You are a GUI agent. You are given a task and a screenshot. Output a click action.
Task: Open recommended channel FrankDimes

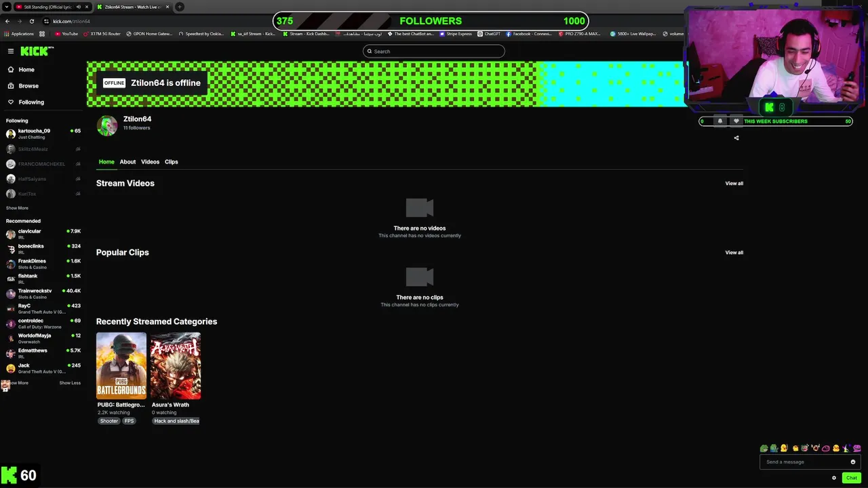tap(43, 264)
